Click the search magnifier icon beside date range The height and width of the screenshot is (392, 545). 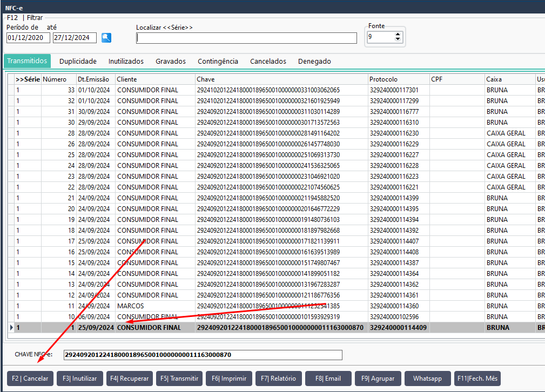[x=106, y=37]
